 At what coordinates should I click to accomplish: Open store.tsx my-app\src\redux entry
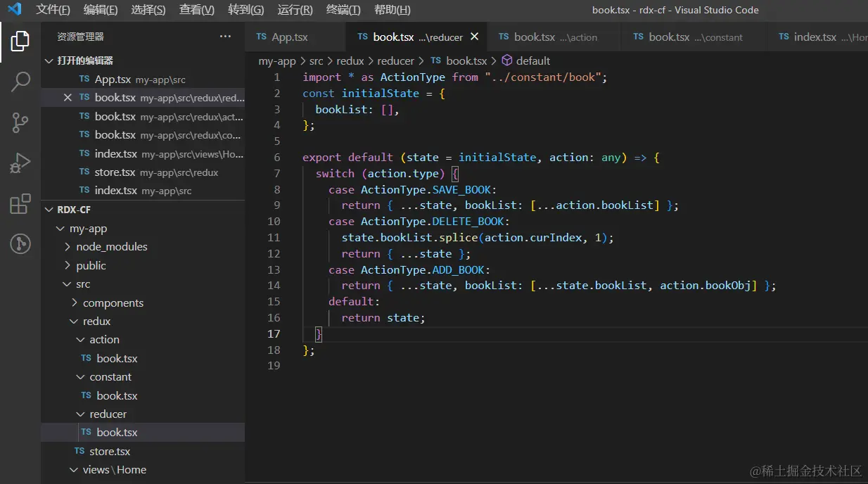click(143, 172)
